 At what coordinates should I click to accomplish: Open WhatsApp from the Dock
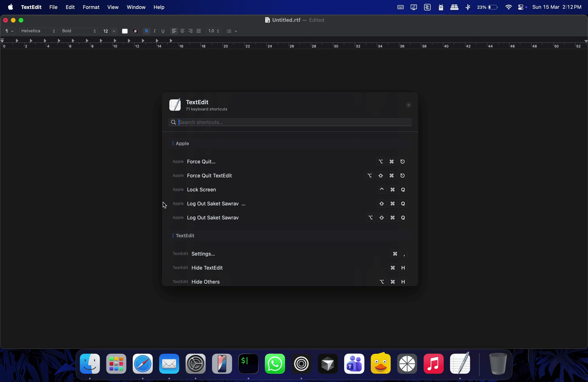(275, 364)
